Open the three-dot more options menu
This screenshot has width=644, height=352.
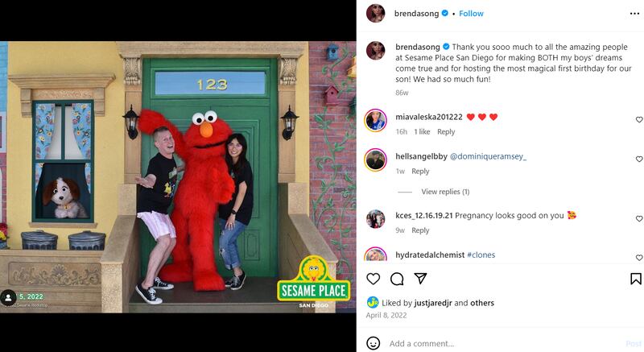pos(634,14)
